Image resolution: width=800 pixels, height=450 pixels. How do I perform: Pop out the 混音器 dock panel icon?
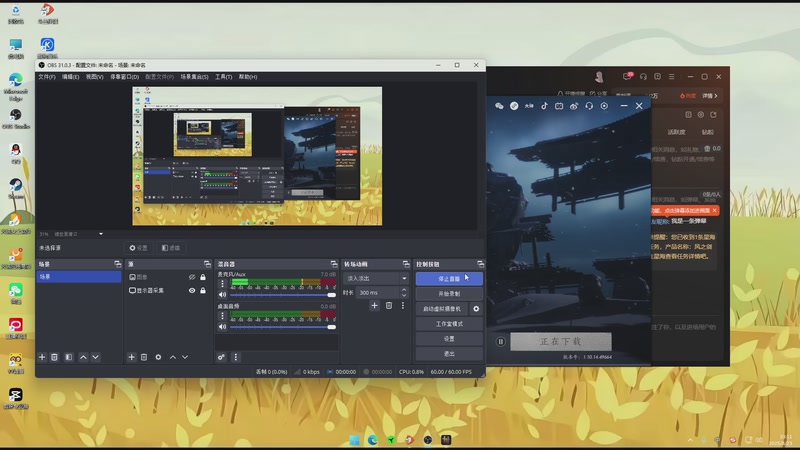click(334, 264)
